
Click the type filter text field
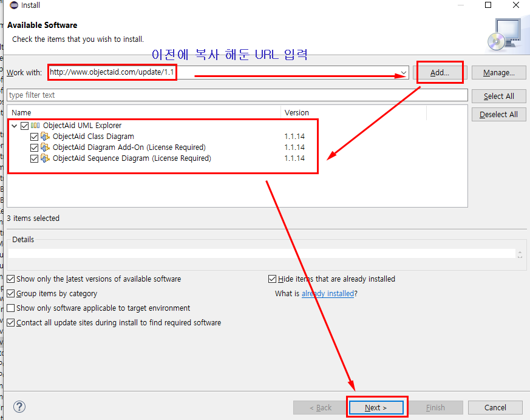click(237, 95)
